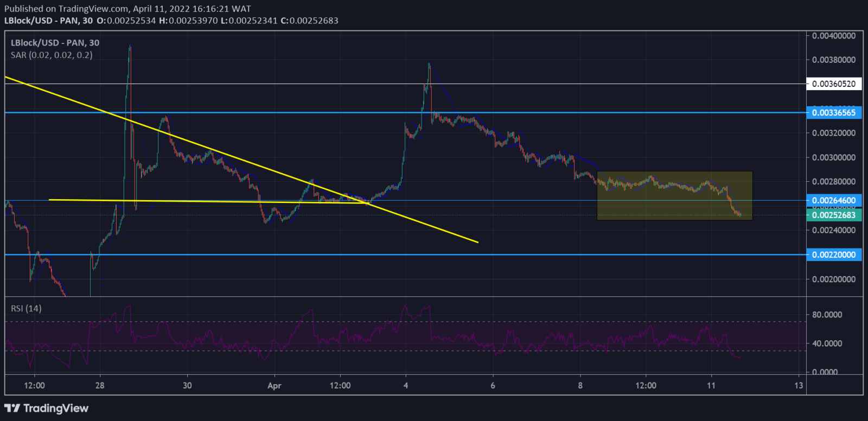Viewport: 868px width, 421px height.
Task: Click the 0.00200000 price axis tick
Action: pos(834,279)
